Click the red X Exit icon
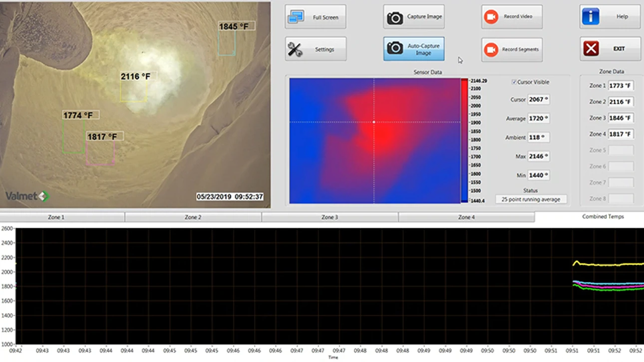The image size is (644, 362). pos(591,49)
